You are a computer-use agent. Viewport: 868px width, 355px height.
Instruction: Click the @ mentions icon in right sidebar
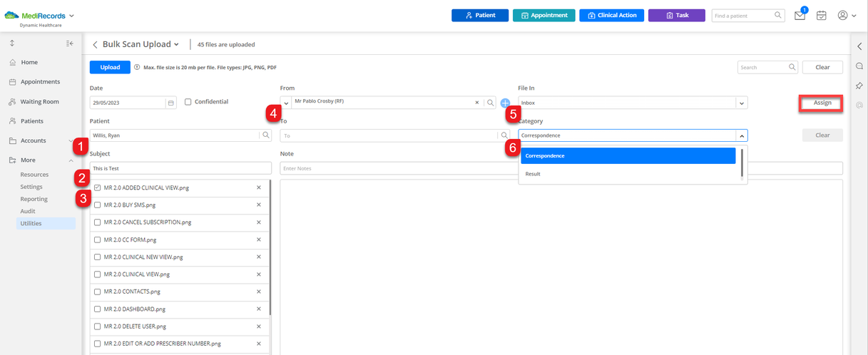(x=859, y=105)
